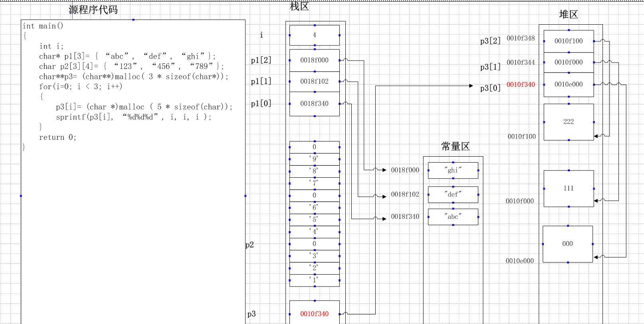This screenshot has height=324, width=644.
Task: Click the 'i' variable label
Action: 261,35
